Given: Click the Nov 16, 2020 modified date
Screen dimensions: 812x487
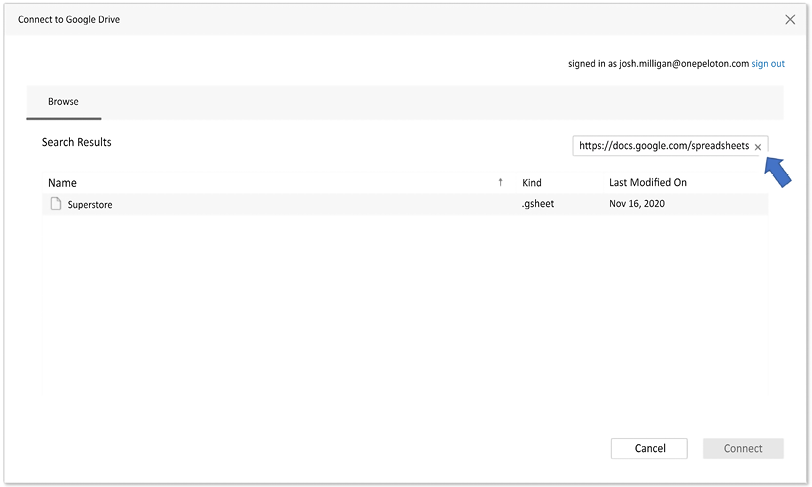Looking at the screenshot, I should pyautogui.click(x=637, y=204).
